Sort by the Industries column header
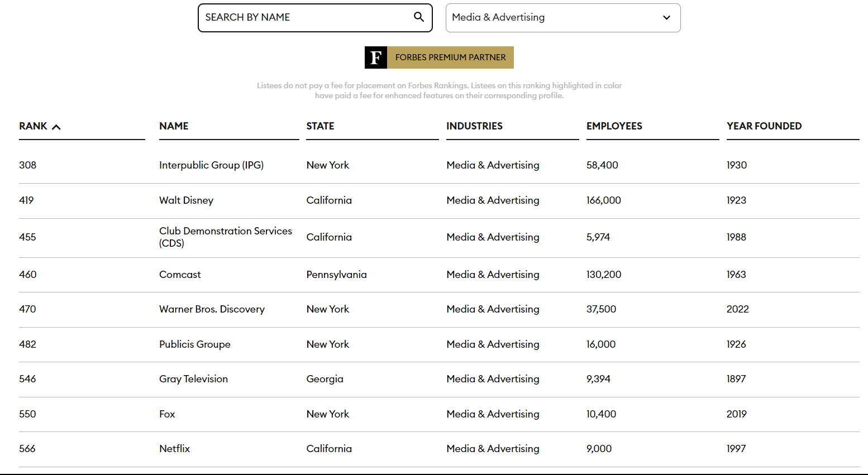The image size is (868, 475). pos(474,126)
